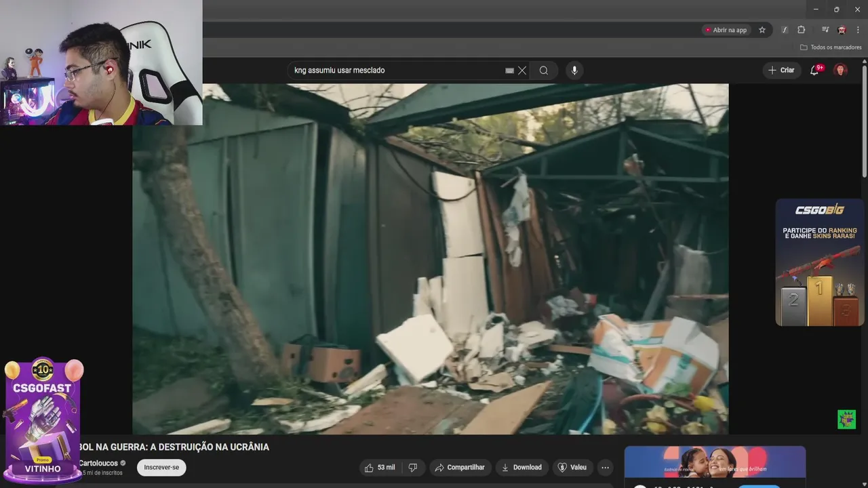Click the video title about destruição na Ucrânia
868x488 pixels.
point(174,447)
